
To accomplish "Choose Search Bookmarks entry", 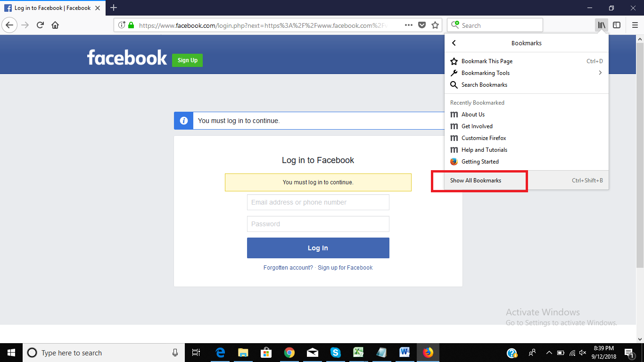I will [x=527, y=85].
